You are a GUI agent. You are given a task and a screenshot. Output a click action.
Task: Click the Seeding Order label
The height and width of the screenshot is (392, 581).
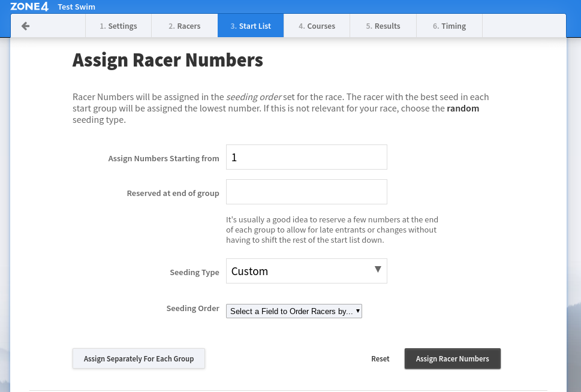pyautogui.click(x=192, y=308)
